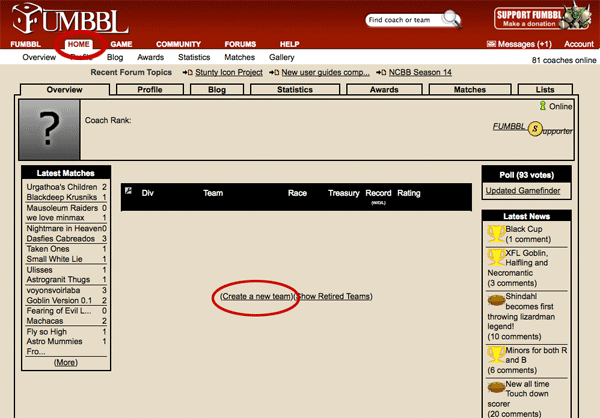Click the magnifying glass search icon

(452, 19)
